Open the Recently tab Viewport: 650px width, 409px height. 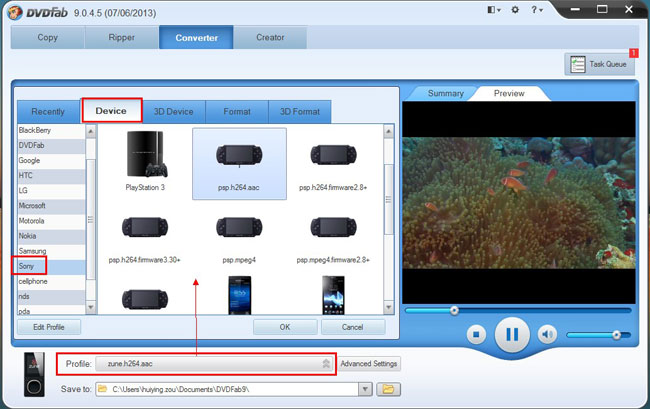pos(48,111)
